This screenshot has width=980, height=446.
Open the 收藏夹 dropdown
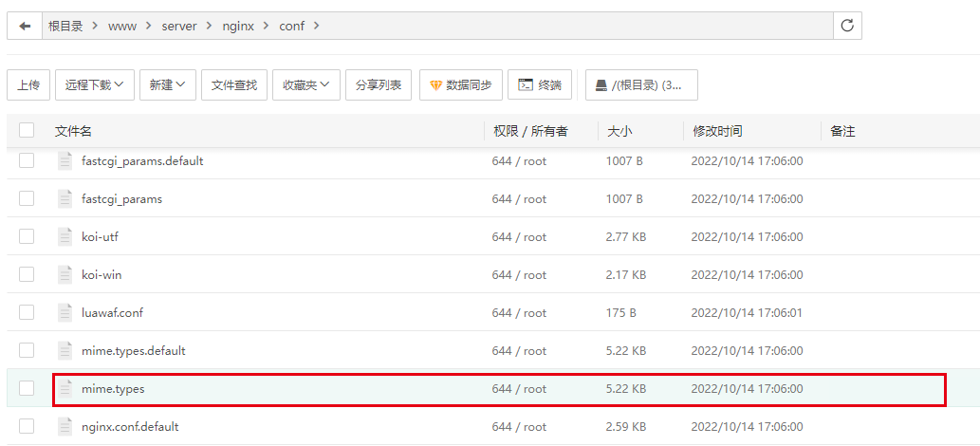click(x=306, y=85)
